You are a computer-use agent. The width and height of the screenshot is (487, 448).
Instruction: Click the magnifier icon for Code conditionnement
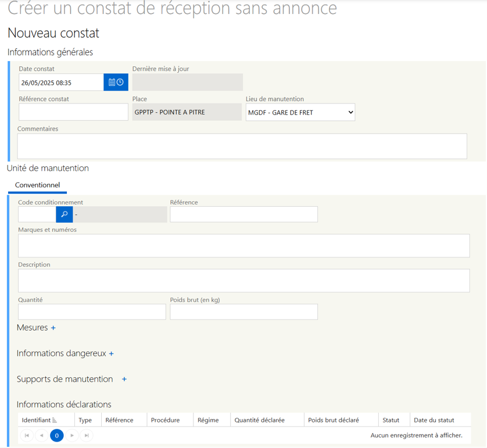click(x=64, y=214)
